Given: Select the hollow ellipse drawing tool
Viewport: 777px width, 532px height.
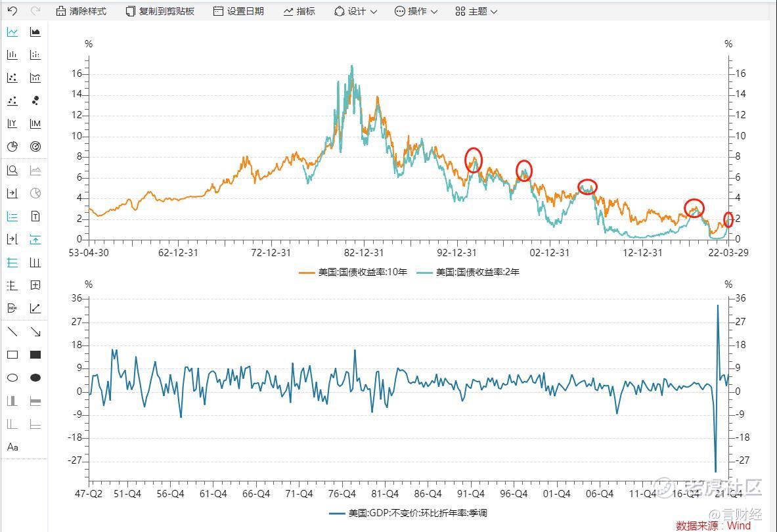Looking at the screenshot, I should [x=12, y=378].
